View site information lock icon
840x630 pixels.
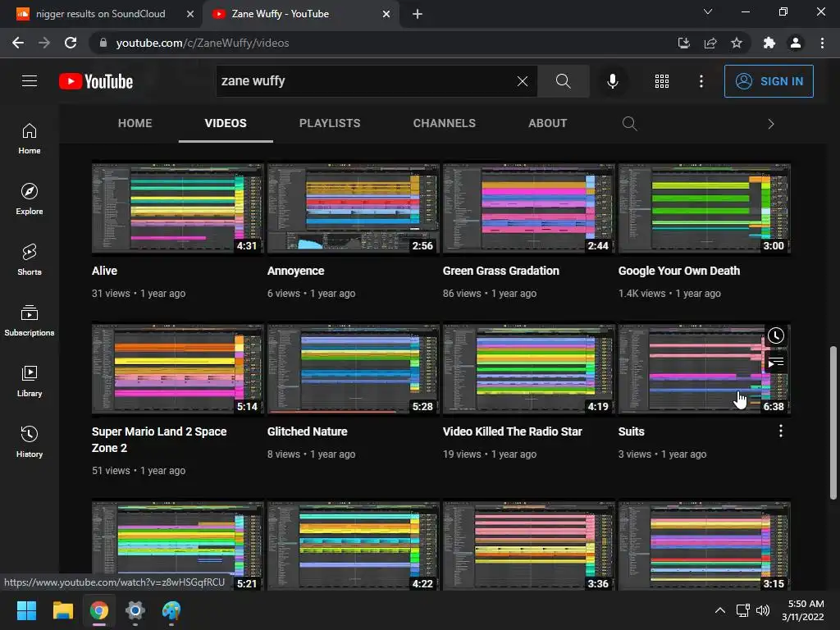point(103,43)
